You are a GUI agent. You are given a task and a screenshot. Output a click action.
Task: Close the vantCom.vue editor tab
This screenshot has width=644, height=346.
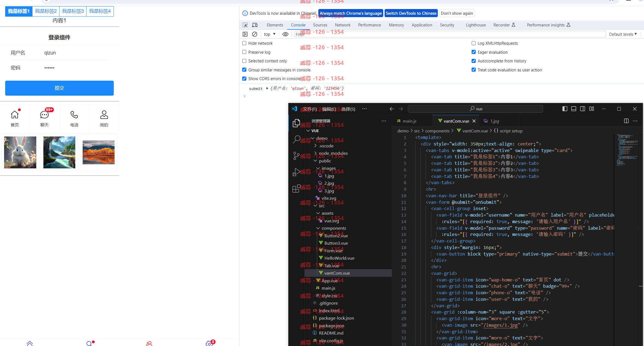474,121
